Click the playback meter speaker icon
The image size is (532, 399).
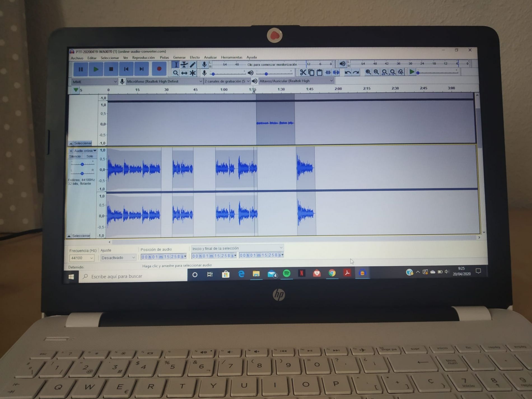pos(342,64)
